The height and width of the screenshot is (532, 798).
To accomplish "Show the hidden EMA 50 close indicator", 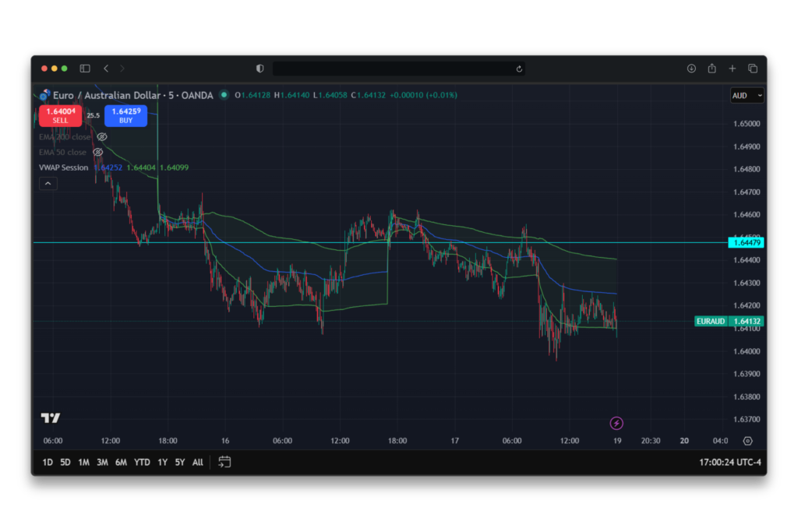I will click(x=97, y=152).
